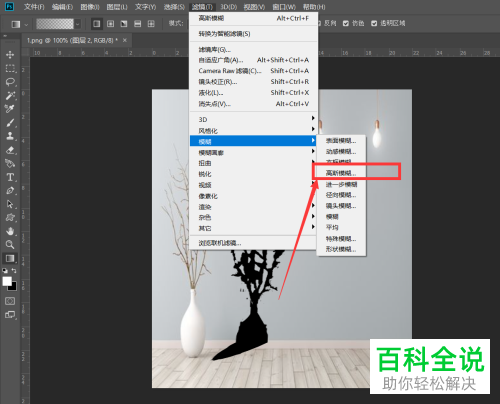
Task: Close the 1.png document tab
Action: click(x=125, y=40)
